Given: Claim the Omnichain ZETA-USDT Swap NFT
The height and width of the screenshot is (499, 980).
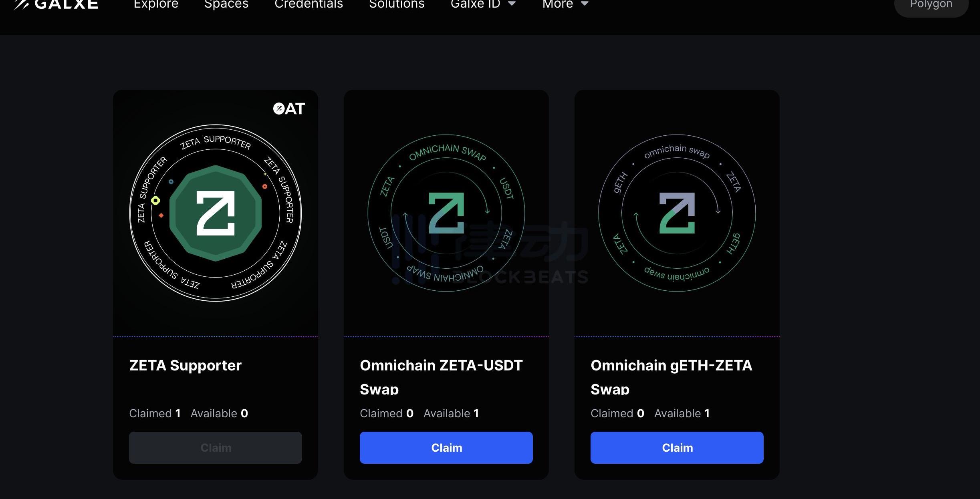Looking at the screenshot, I should pyautogui.click(x=446, y=448).
